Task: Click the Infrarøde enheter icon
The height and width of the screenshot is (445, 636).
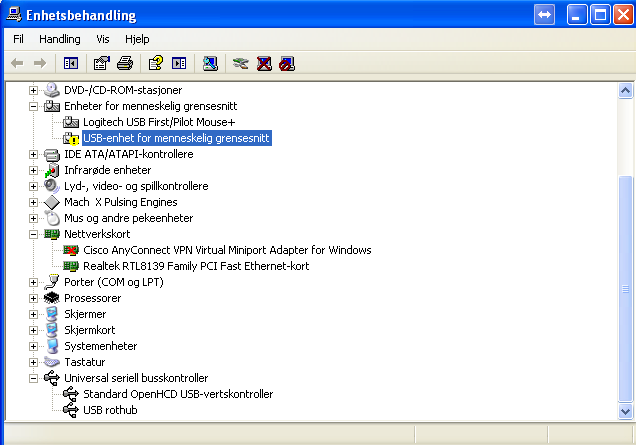Action: click(x=52, y=170)
